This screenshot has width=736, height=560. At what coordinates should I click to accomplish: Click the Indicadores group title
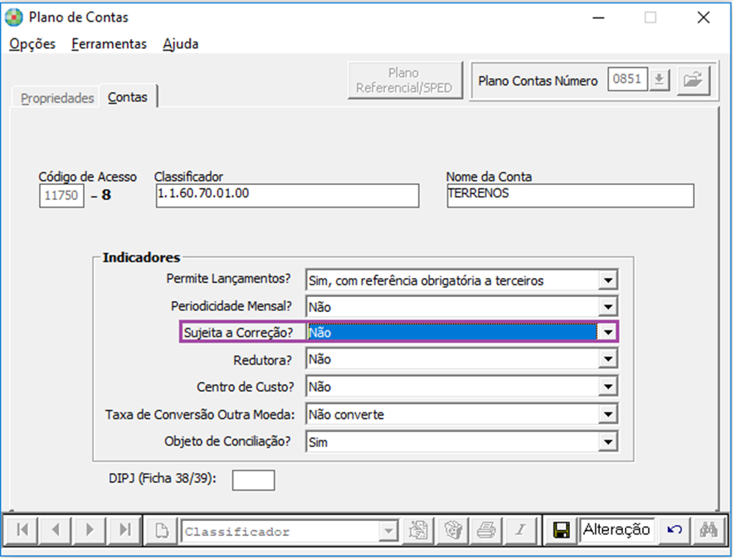pos(141,258)
